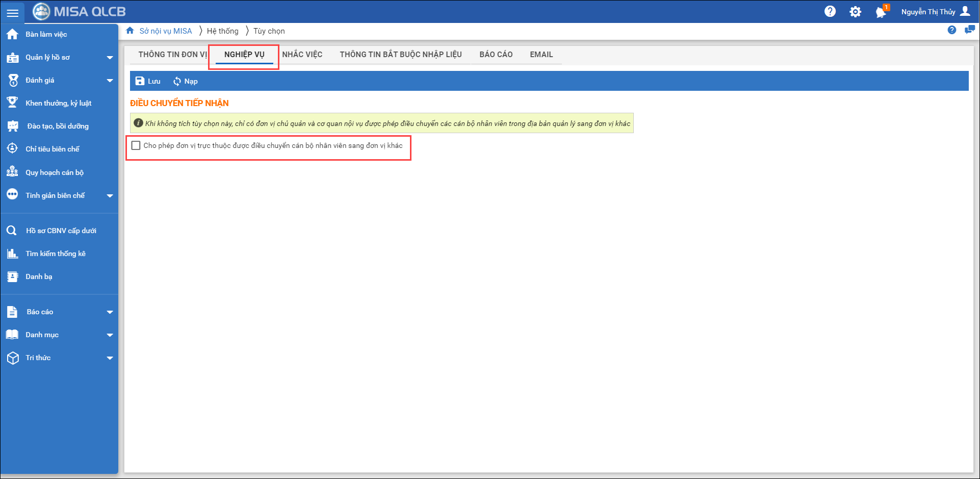Open the settings gear icon
Viewport: 980px width, 479px height.
coord(855,12)
